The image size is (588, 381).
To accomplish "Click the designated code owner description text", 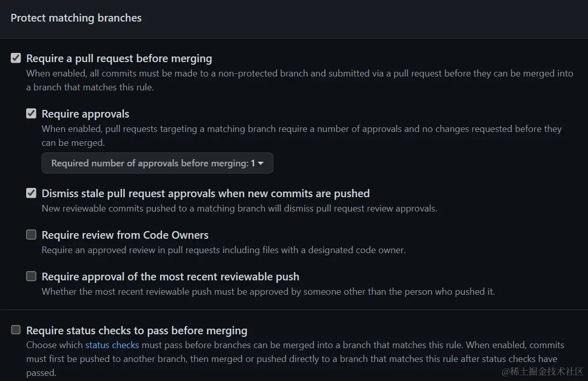I will (223, 251).
